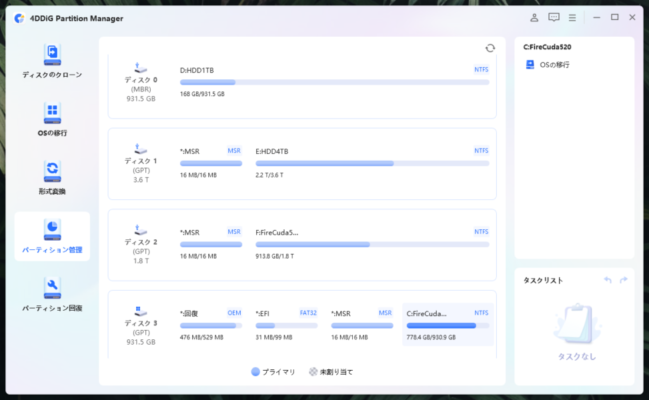Click the F:FireCuda5... usage bar
This screenshot has height=400, width=649.
[372, 245]
